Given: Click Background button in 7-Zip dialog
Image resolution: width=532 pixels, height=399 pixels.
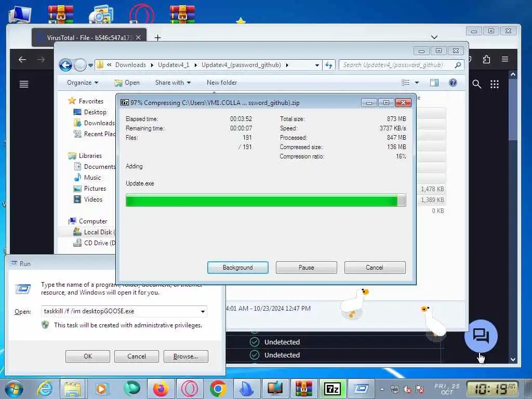Looking at the screenshot, I should tap(237, 268).
